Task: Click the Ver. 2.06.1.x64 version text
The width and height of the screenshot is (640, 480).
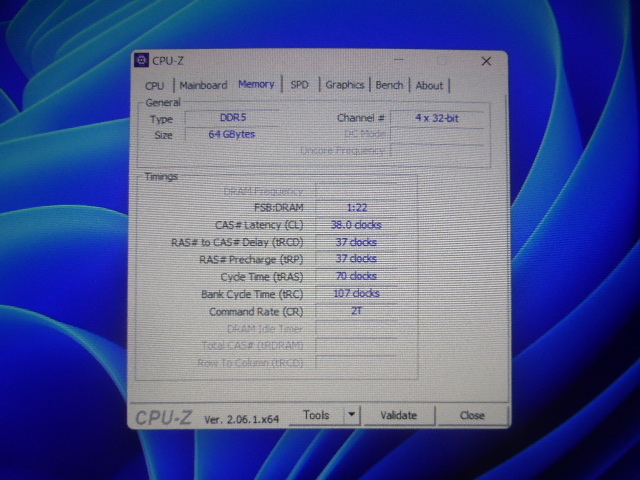Action: point(242,419)
